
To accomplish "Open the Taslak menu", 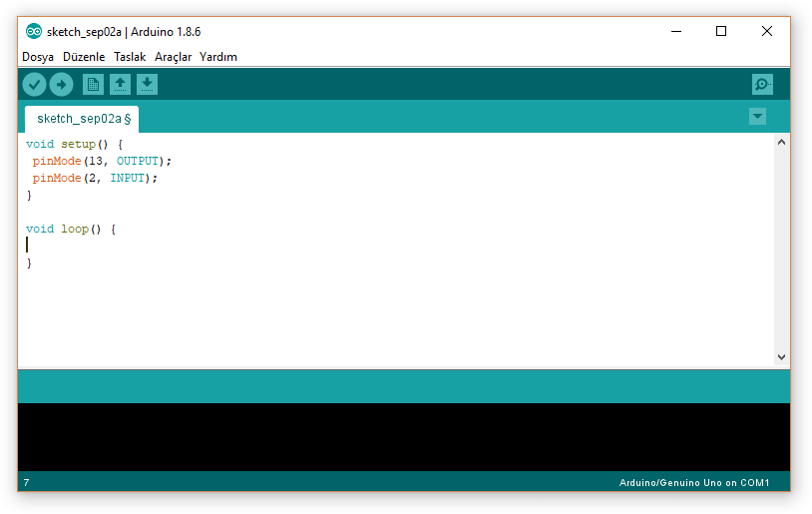I will pyautogui.click(x=130, y=57).
